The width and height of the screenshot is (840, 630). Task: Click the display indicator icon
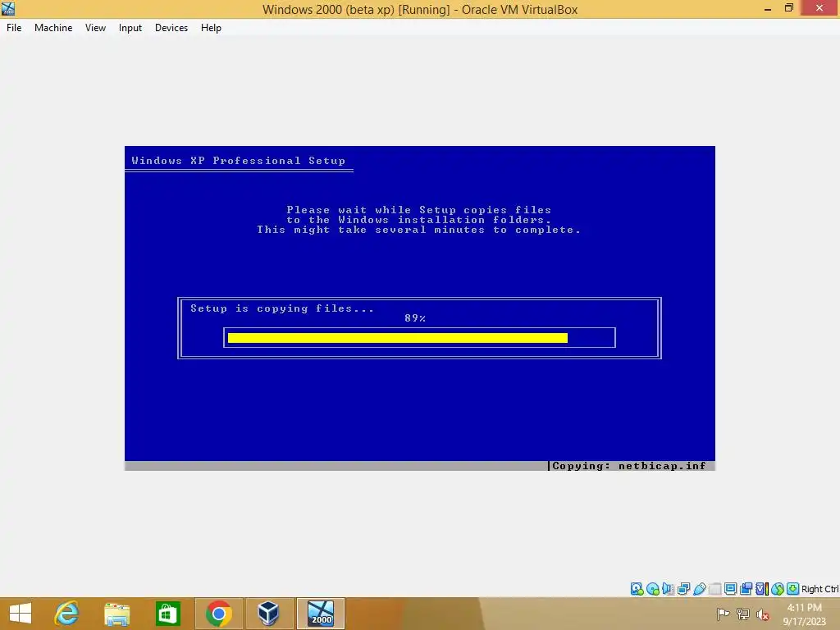(730, 589)
